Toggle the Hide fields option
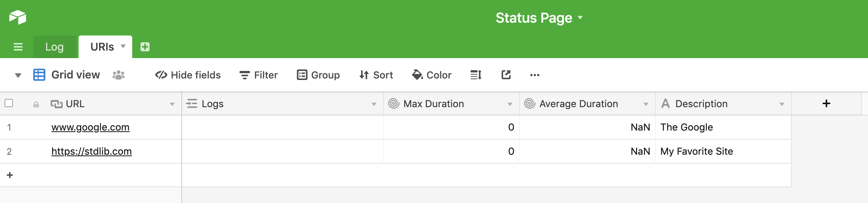 point(188,75)
